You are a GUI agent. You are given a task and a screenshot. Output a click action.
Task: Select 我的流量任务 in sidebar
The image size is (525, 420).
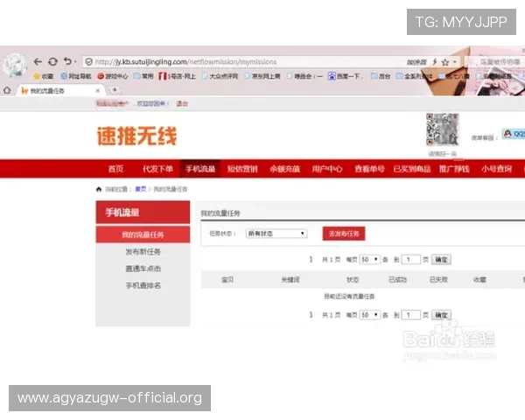tap(143, 234)
